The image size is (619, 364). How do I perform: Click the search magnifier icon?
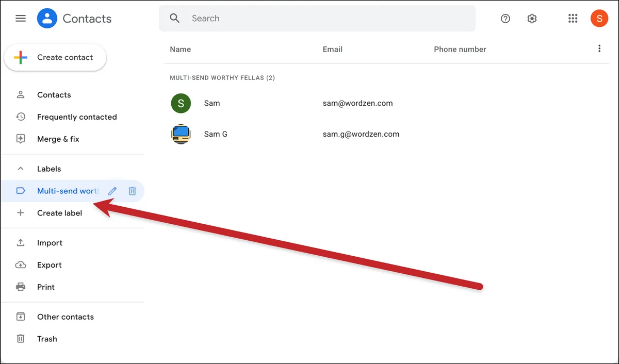(175, 19)
